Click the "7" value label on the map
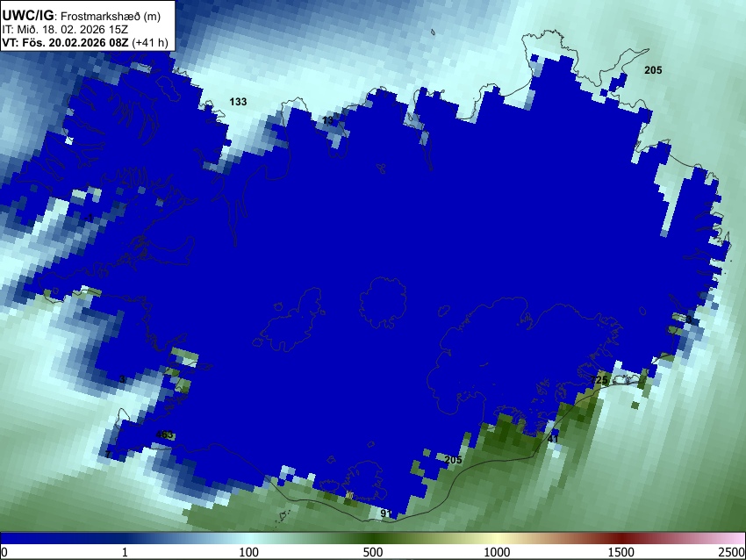This screenshot has width=746, height=560. [x=108, y=455]
